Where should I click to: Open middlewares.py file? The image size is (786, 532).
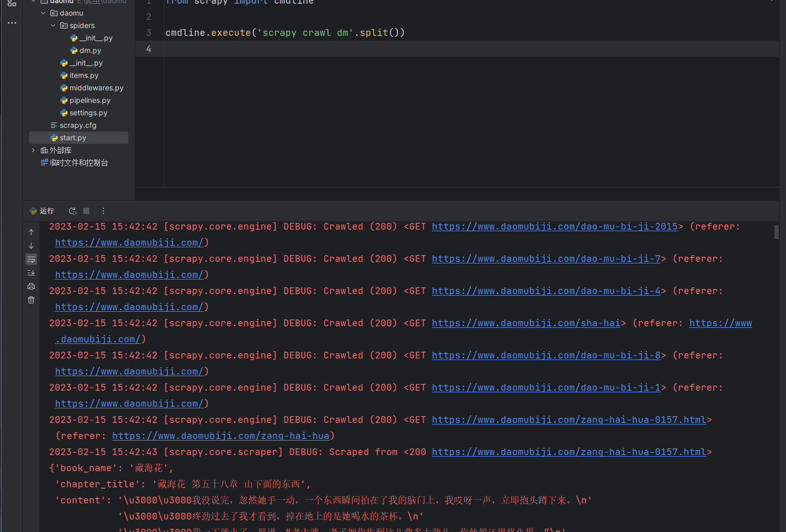91,88
